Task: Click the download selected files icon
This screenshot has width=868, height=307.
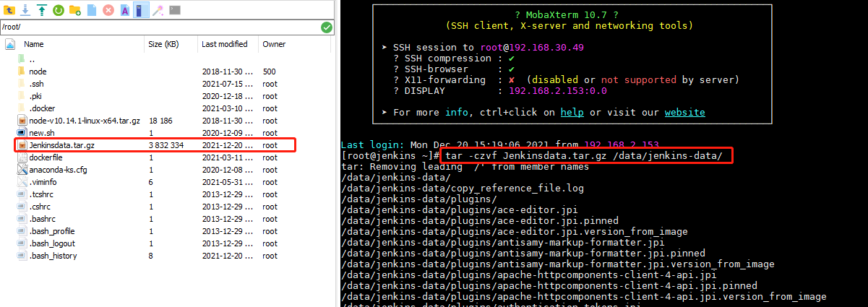Action: pos(25,10)
